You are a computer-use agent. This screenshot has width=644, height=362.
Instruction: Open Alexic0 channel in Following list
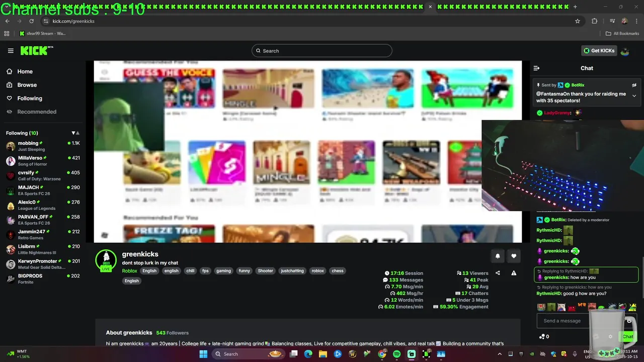click(43, 205)
